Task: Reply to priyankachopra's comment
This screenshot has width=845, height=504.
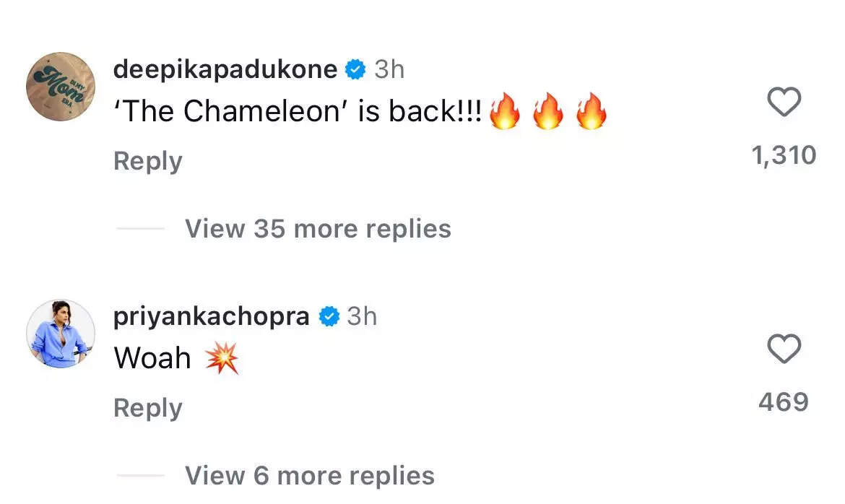Action: point(147,407)
